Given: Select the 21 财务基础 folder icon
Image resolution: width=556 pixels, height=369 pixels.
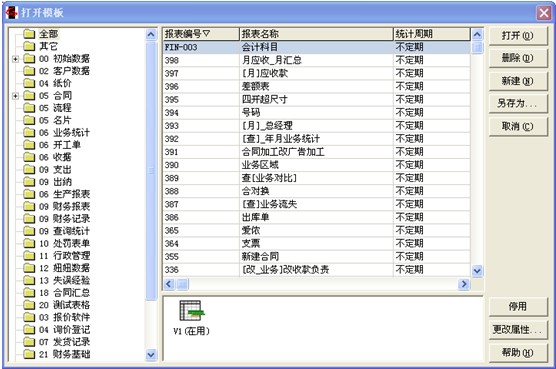Looking at the screenshot, I should pyautogui.click(x=29, y=354).
